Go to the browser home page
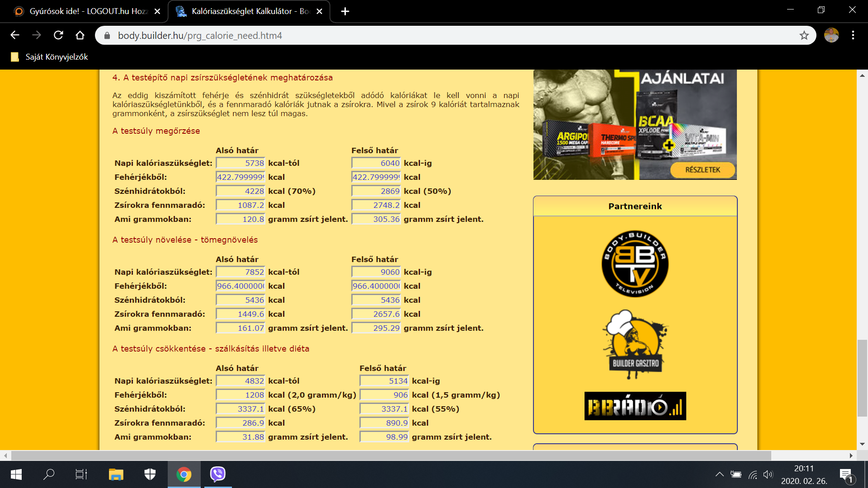Screen dimensions: 868x488 [80, 35]
